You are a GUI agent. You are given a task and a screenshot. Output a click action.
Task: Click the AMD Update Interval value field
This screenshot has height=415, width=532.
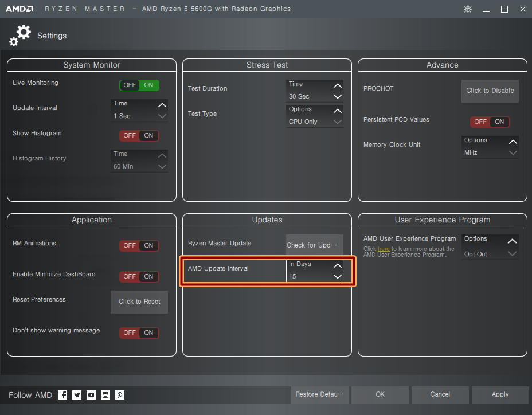coord(307,277)
